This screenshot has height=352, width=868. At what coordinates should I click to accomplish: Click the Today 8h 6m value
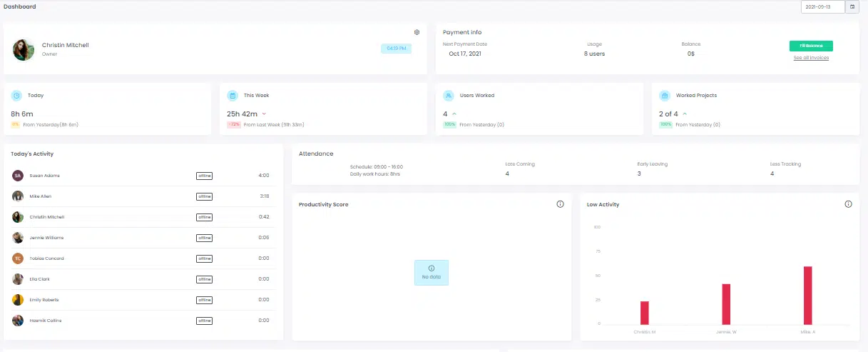(x=23, y=114)
